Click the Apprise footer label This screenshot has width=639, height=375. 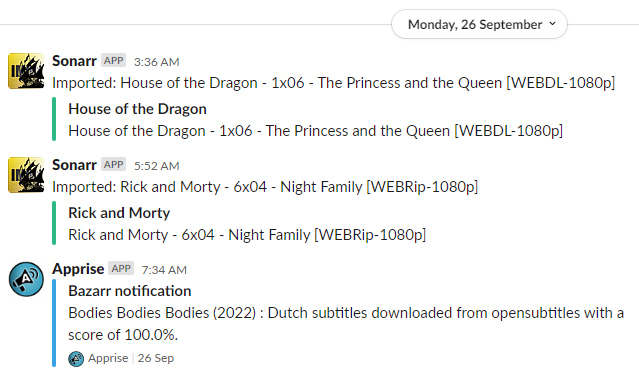pyautogui.click(x=108, y=358)
